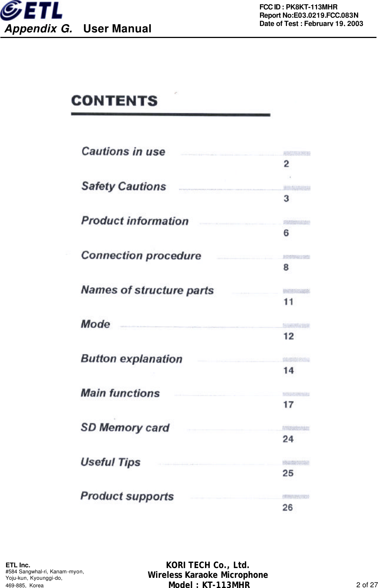Click page number 17 beside Main functions

click(x=288, y=405)
